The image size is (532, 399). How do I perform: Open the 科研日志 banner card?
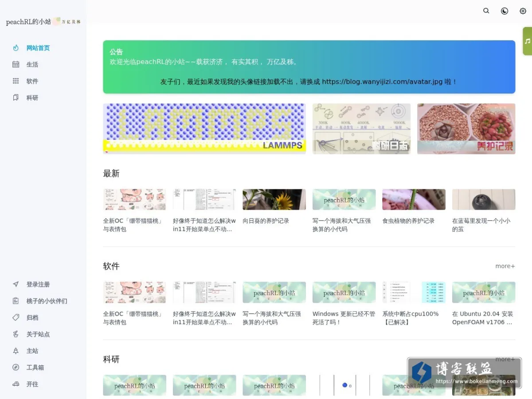tap(362, 129)
